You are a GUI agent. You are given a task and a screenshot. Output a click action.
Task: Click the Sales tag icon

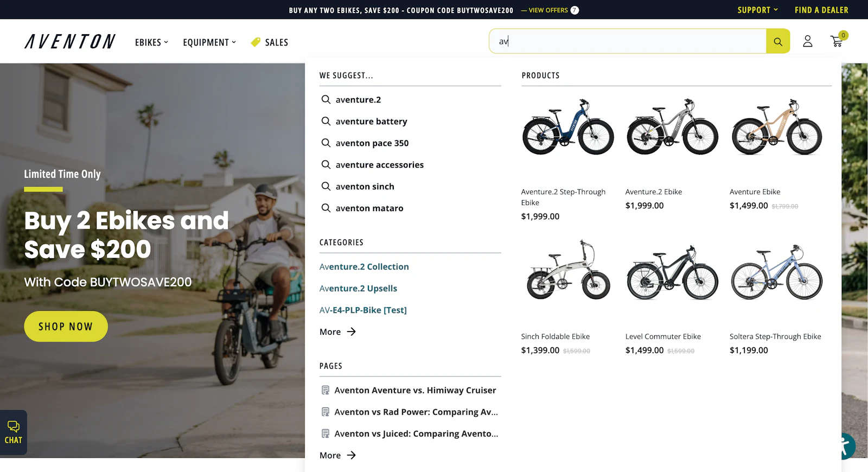(x=256, y=42)
